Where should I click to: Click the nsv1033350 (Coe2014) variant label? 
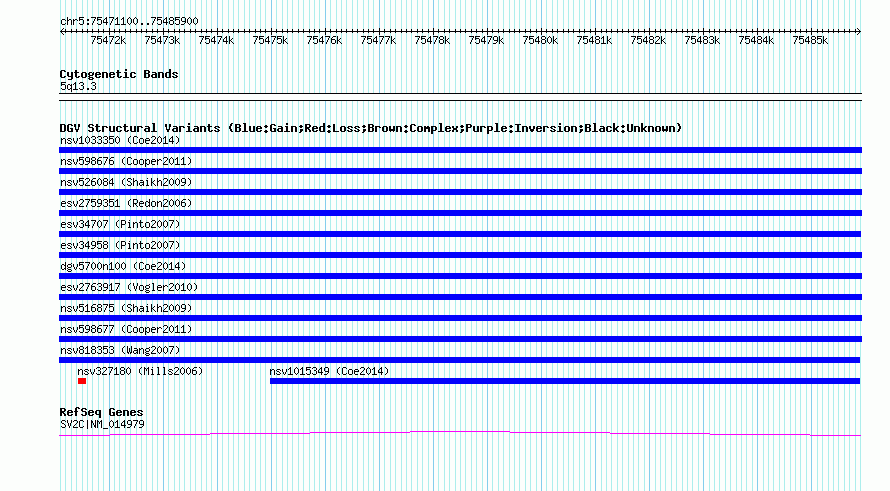point(120,140)
